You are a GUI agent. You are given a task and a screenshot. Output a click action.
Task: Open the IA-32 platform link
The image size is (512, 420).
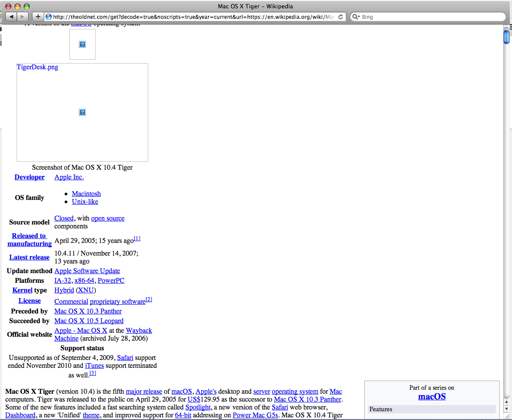(63, 281)
